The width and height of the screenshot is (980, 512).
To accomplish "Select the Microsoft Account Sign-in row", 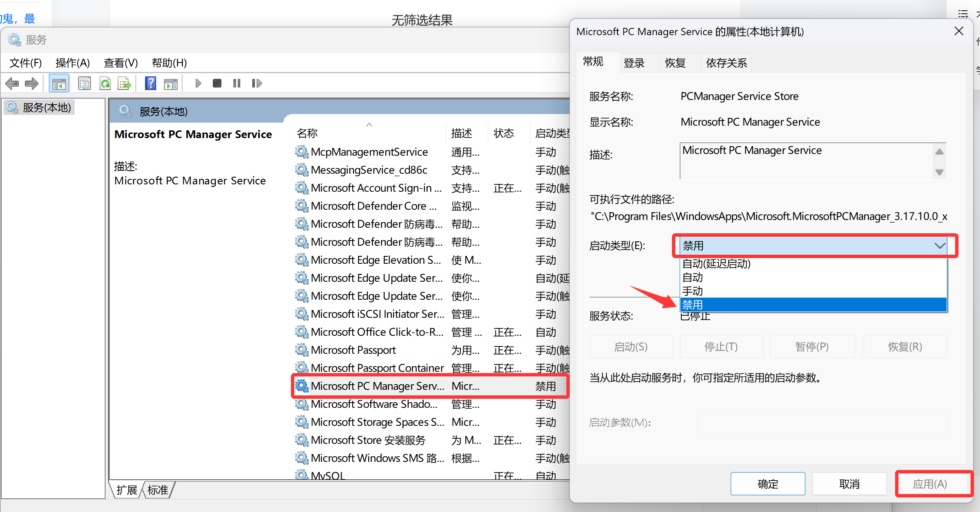I will pos(432,188).
